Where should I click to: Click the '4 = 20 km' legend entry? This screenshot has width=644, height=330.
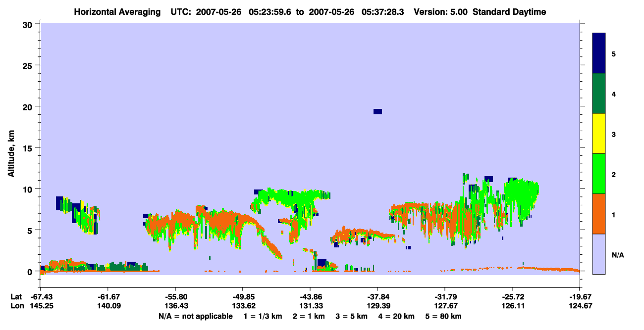coord(397,316)
